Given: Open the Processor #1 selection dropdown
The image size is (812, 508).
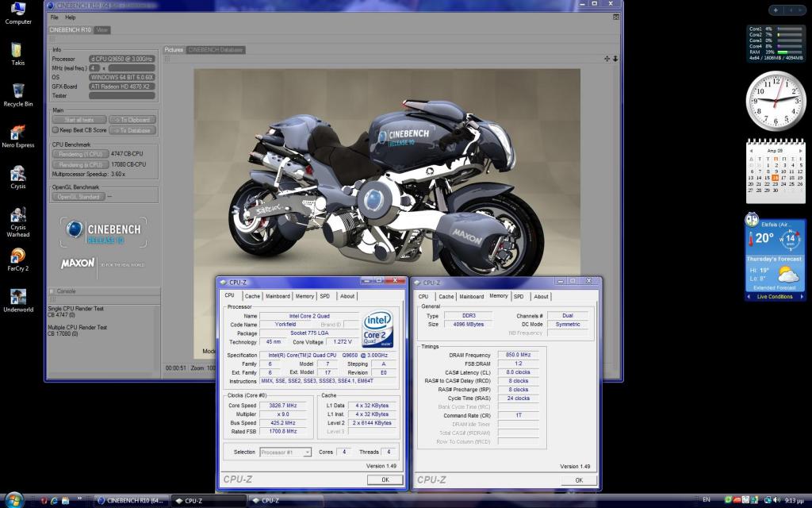Looking at the screenshot, I should point(285,452).
